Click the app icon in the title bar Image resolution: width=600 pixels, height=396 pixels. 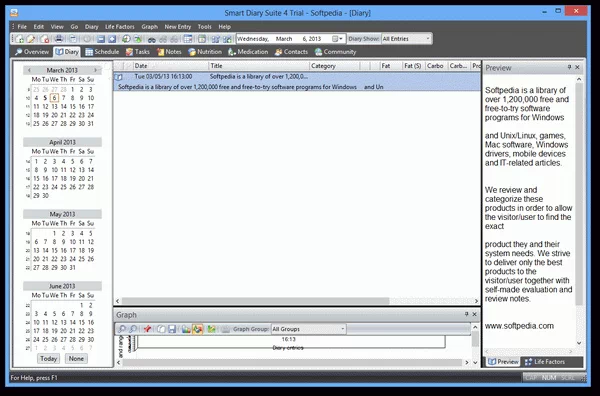(14, 13)
